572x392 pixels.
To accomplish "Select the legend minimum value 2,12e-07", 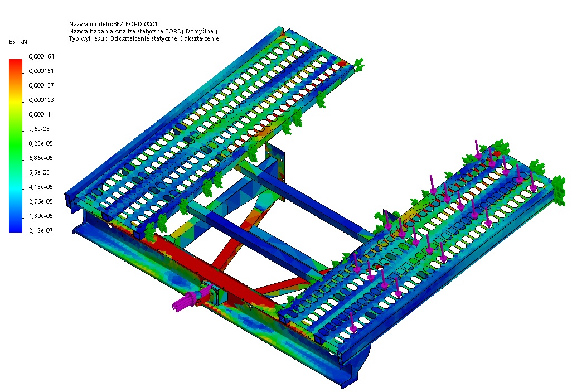I will (x=41, y=230).
